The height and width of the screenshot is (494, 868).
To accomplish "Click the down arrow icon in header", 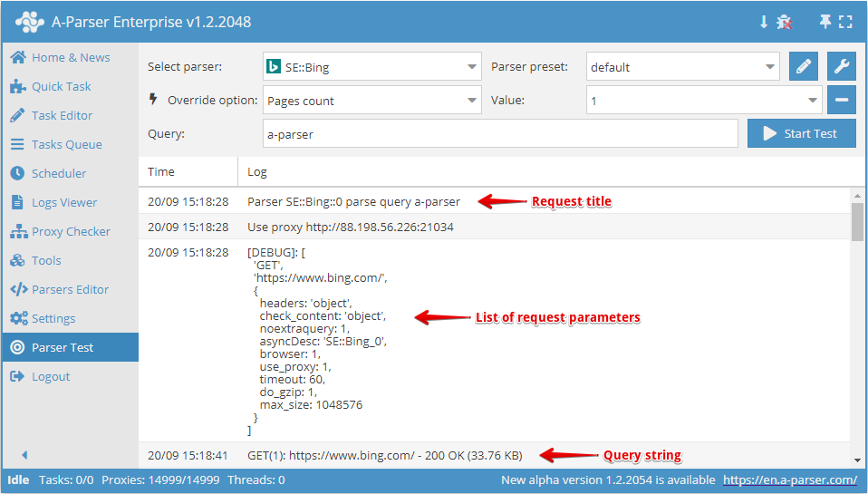I will coord(764,22).
